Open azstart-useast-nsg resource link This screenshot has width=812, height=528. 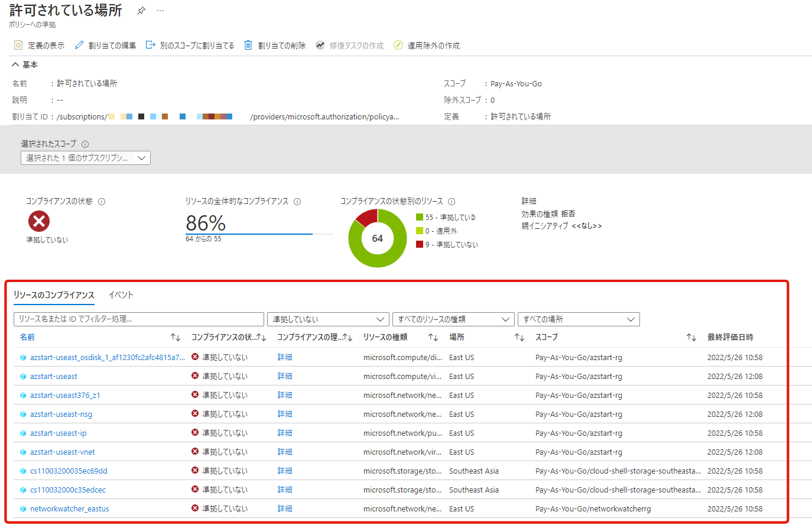[61, 414]
